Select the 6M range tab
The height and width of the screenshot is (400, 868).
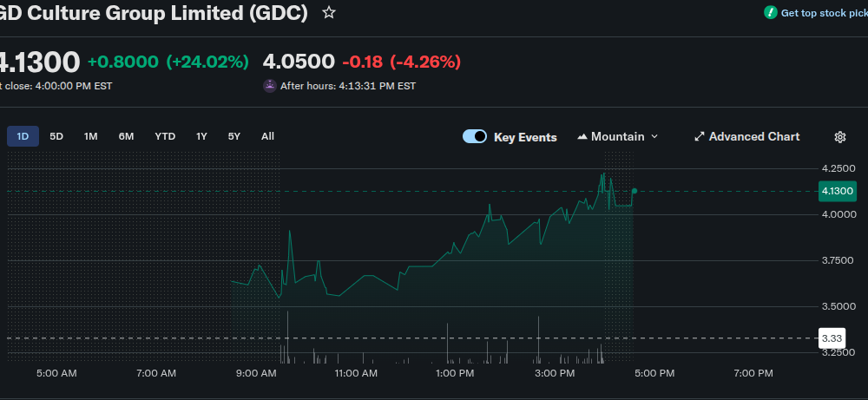(126, 136)
